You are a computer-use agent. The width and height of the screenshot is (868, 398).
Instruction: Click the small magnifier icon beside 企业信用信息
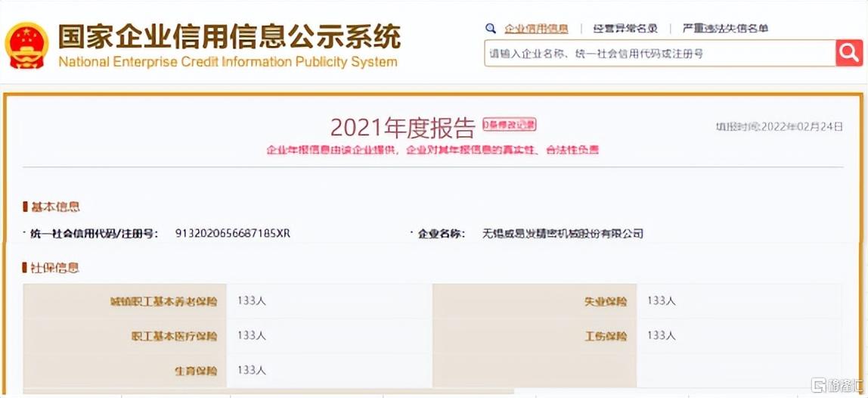491,29
